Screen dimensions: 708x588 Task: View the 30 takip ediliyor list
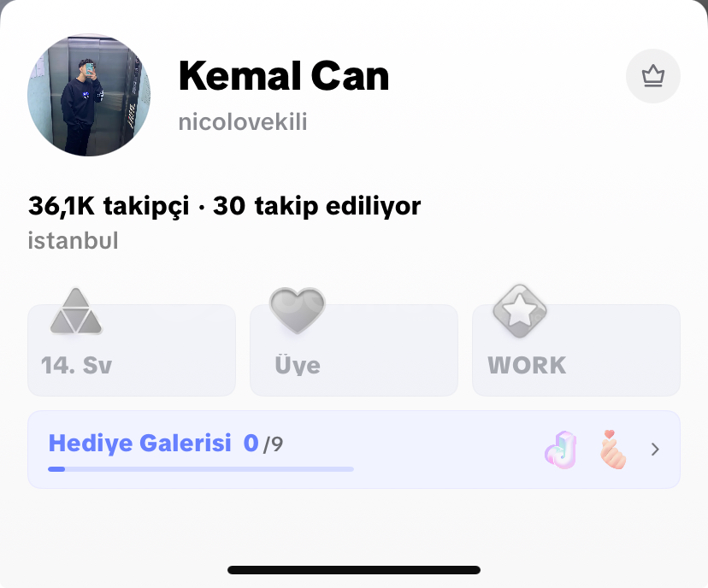coord(317,206)
